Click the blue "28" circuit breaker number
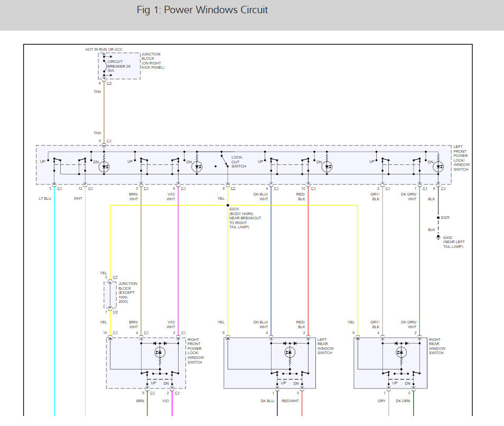This screenshot has height=426, width=504. pos(128,66)
